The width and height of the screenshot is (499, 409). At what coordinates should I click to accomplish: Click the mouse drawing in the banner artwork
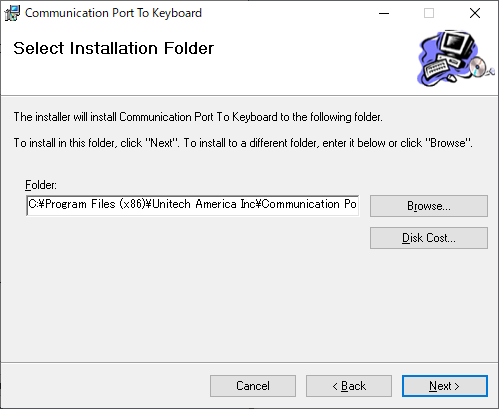point(451,78)
